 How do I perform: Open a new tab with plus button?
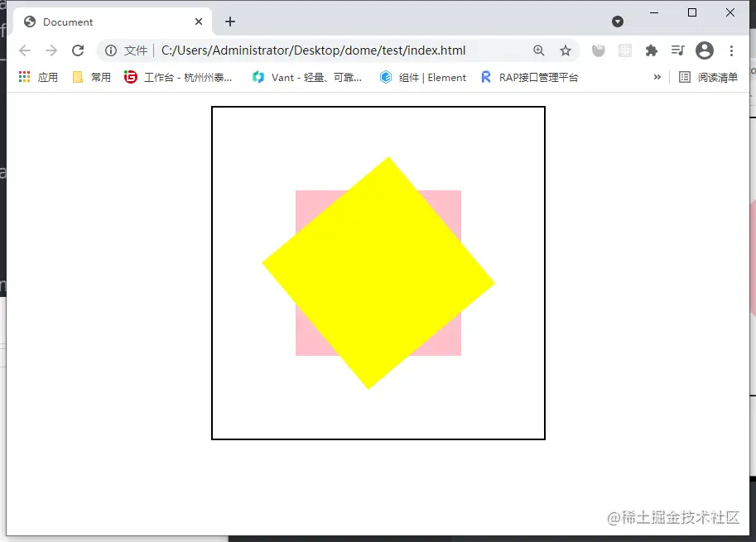coord(230,22)
